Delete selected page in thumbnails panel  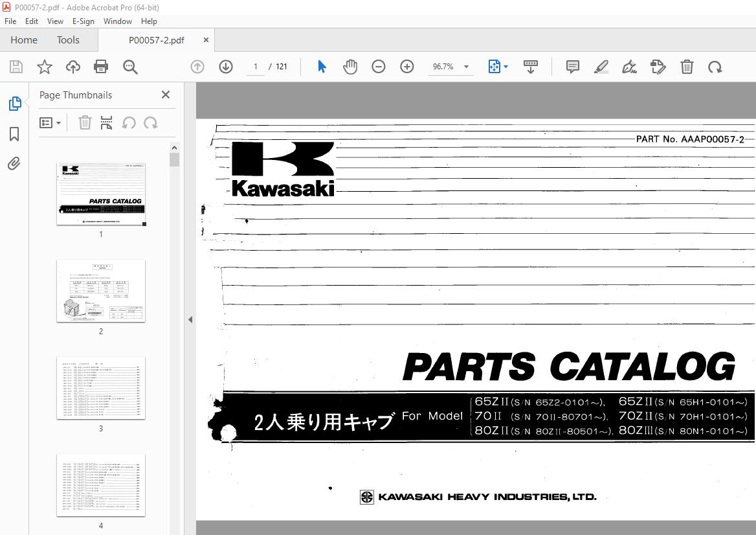(x=85, y=123)
